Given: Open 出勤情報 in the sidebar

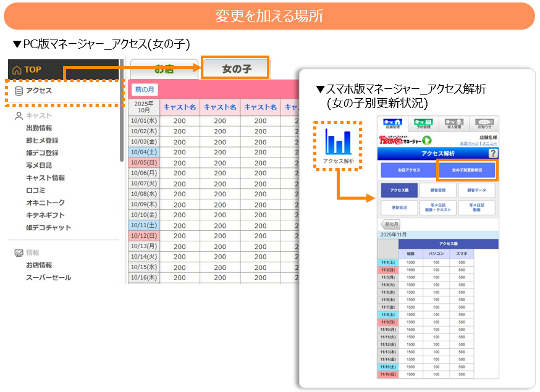Looking at the screenshot, I should (39, 128).
